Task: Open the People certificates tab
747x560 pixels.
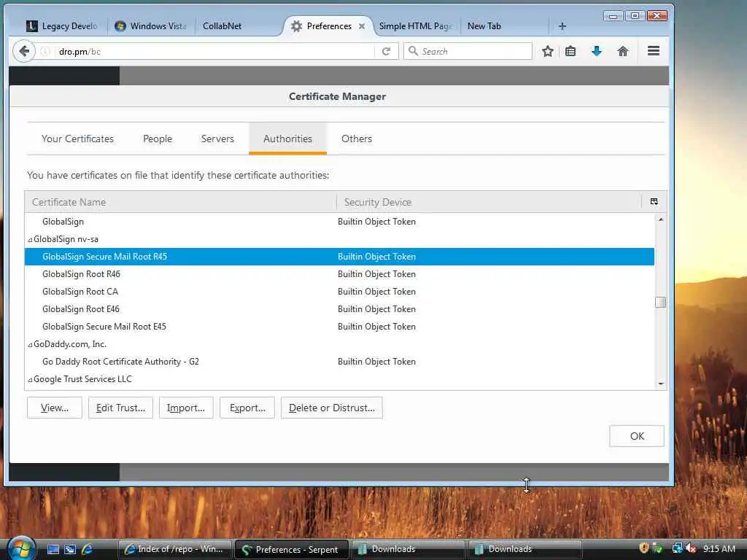Action: point(158,139)
